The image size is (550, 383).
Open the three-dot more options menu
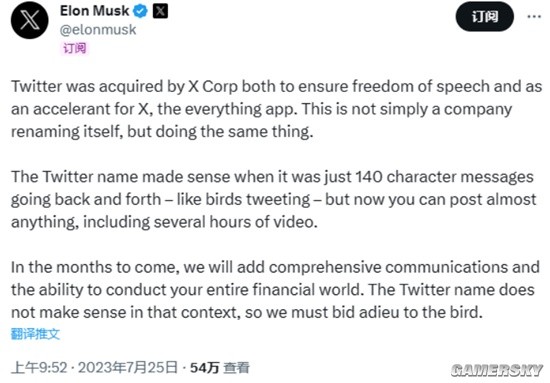(534, 16)
